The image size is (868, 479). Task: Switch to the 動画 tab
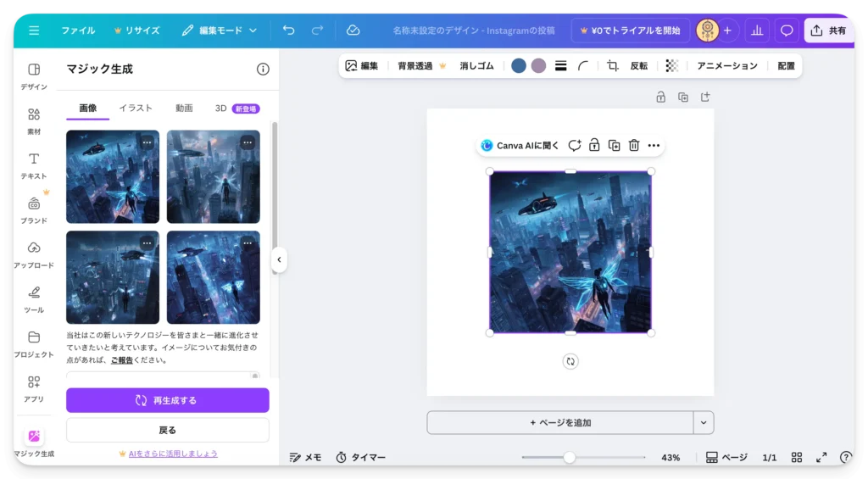coord(184,108)
